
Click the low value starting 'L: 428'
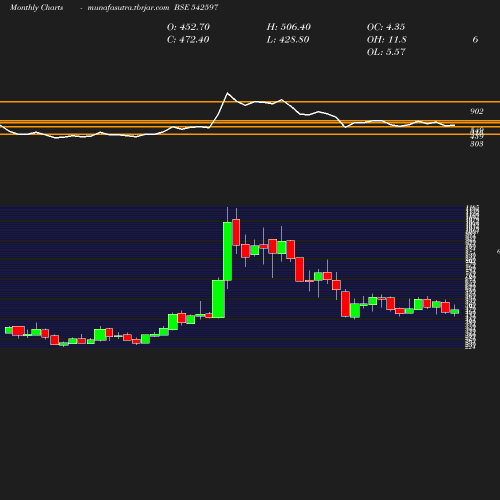click(288, 39)
